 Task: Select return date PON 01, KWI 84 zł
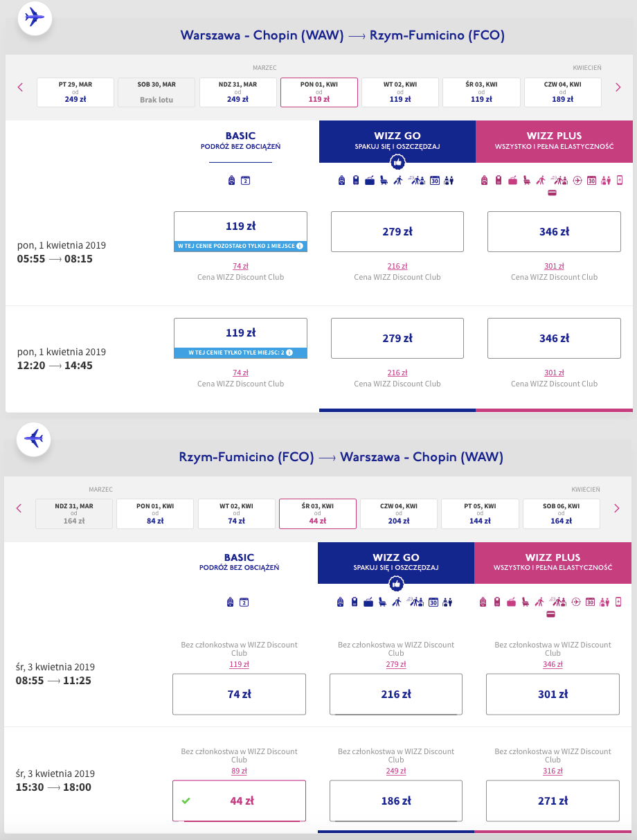click(x=155, y=514)
